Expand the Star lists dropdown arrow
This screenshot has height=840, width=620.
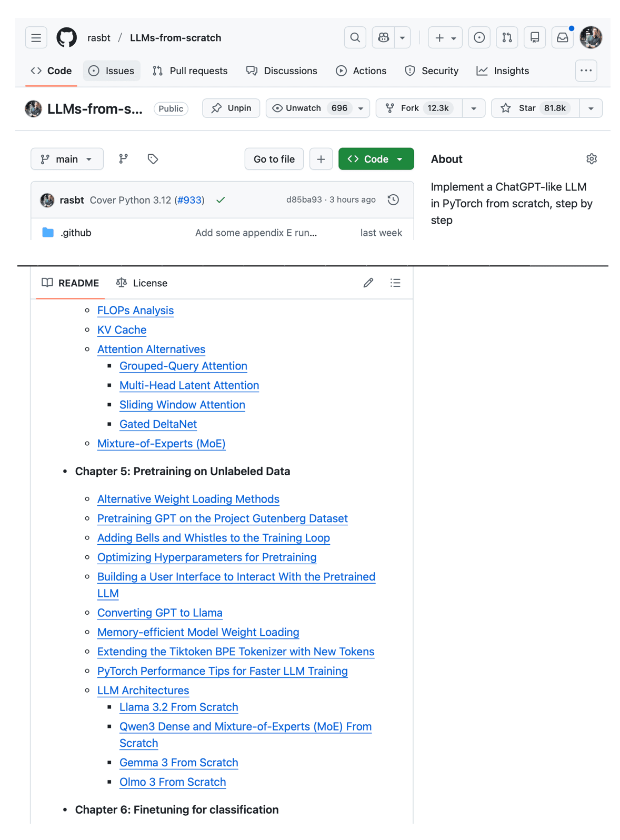coord(591,108)
